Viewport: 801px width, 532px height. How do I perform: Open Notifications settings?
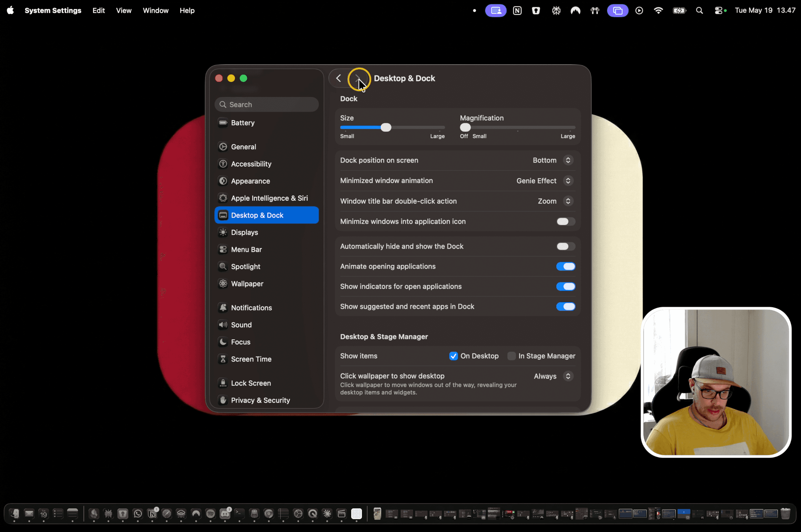tap(266, 308)
